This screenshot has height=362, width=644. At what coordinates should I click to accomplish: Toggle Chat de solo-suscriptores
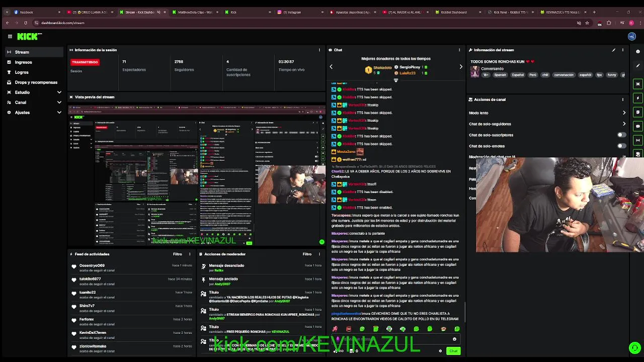(622, 135)
